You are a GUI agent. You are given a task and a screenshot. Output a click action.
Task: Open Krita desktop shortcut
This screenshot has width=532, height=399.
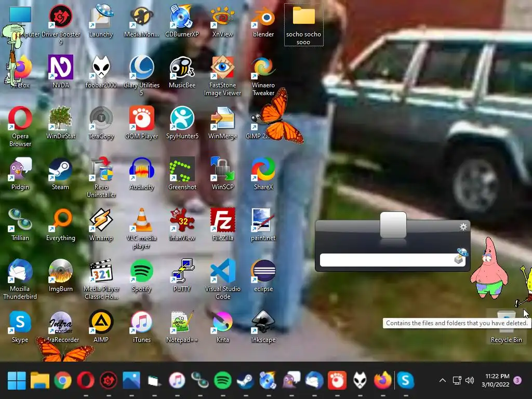(222, 326)
